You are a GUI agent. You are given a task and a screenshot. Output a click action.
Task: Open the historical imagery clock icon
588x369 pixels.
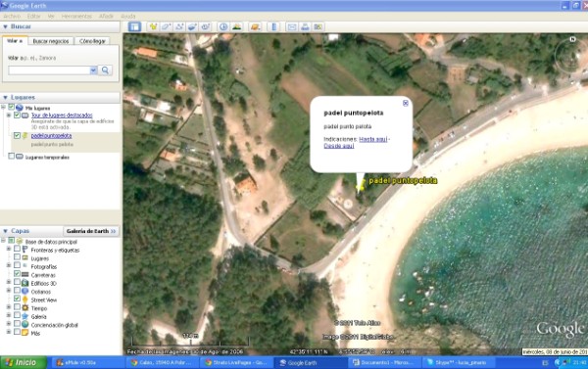(x=223, y=26)
